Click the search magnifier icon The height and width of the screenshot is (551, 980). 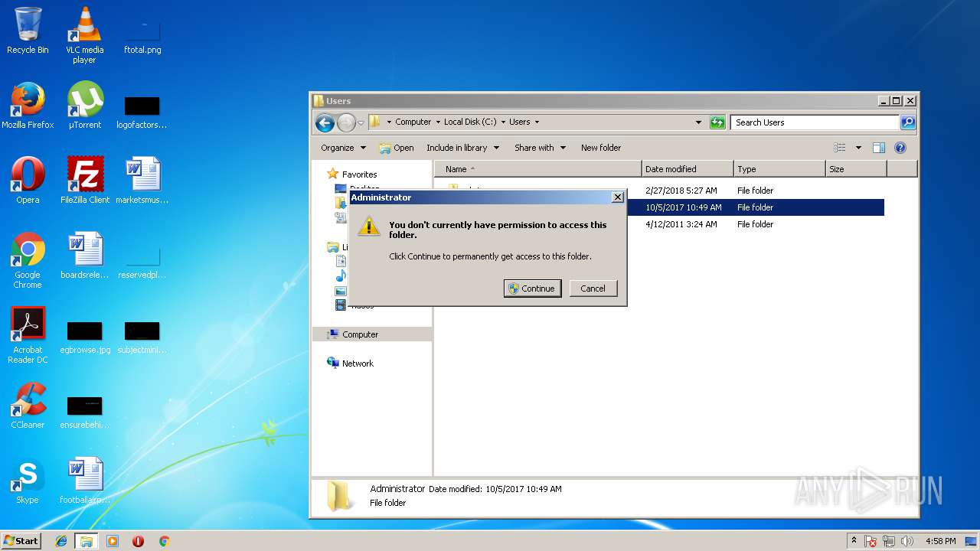(908, 122)
